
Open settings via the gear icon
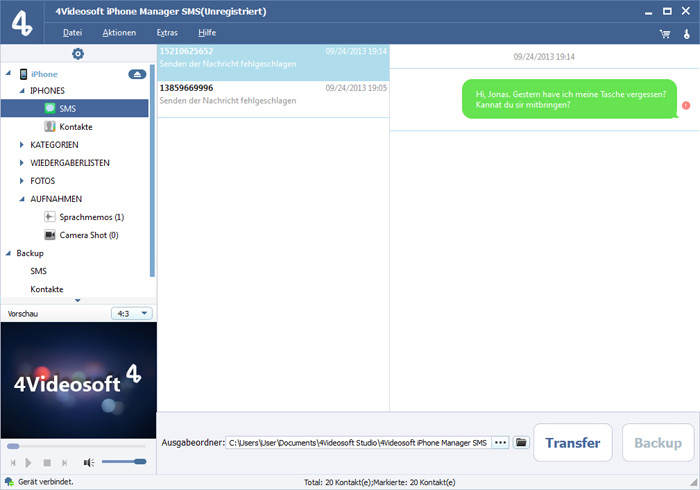point(78,53)
